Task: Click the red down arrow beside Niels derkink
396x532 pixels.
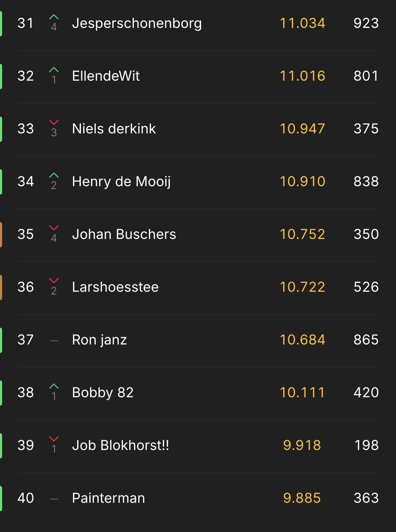Action: [x=54, y=122]
